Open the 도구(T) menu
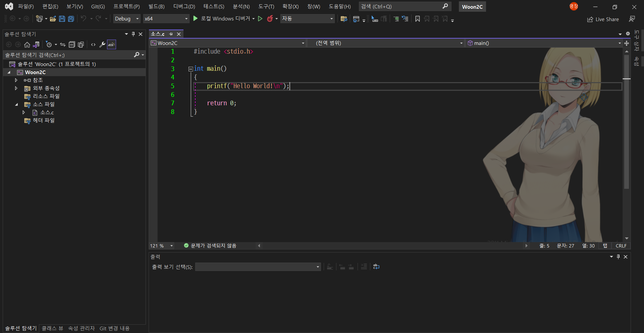The image size is (644, 333). tap(266, 6)
